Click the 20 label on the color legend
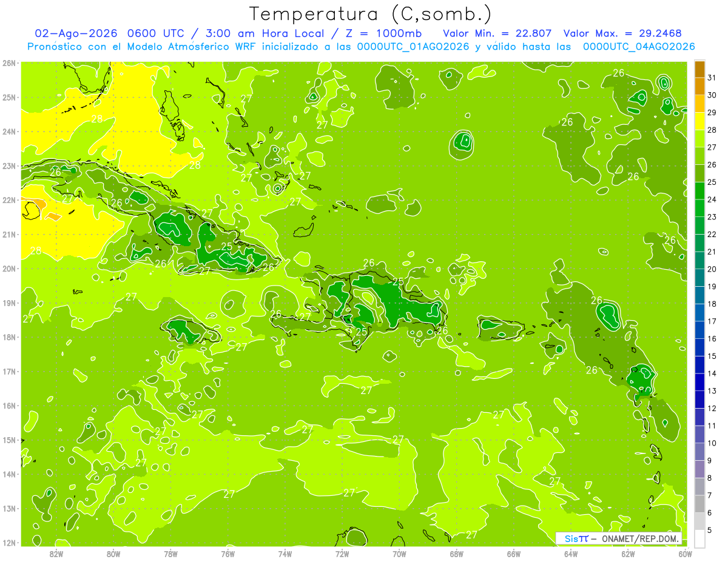The image size is (728, 562). [x=712, y=269]
